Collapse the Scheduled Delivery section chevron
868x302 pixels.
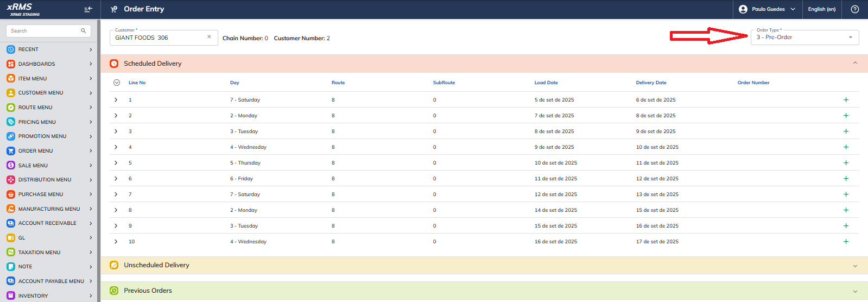coord(855,63)
